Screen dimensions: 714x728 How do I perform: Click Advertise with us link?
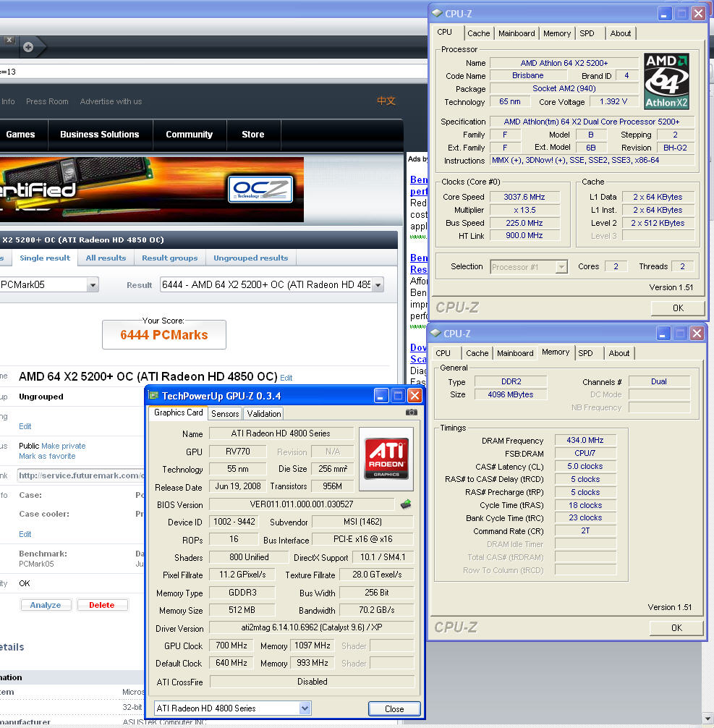[111, 101]
